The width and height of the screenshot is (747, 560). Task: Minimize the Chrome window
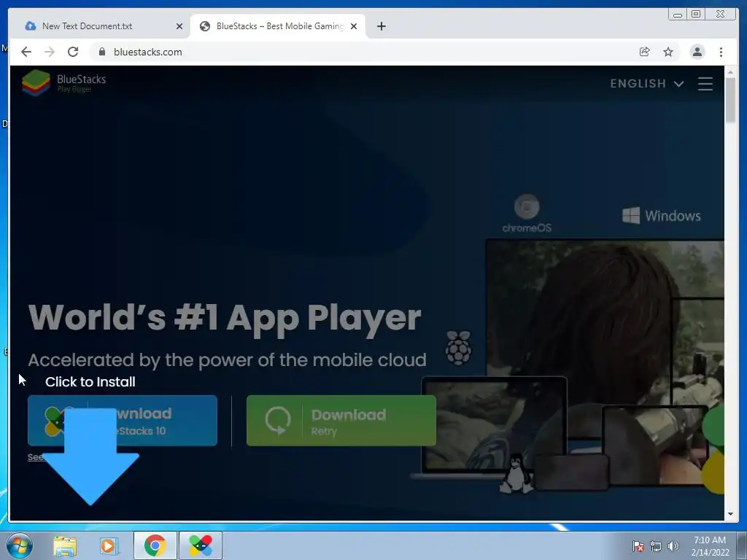(x=678, y=15)
